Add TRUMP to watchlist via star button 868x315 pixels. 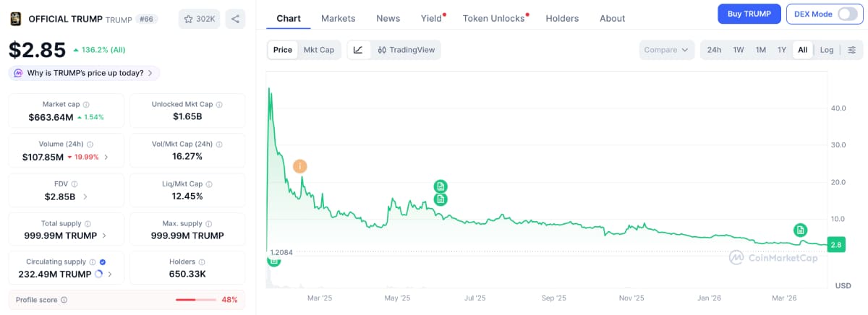(199, 19)
